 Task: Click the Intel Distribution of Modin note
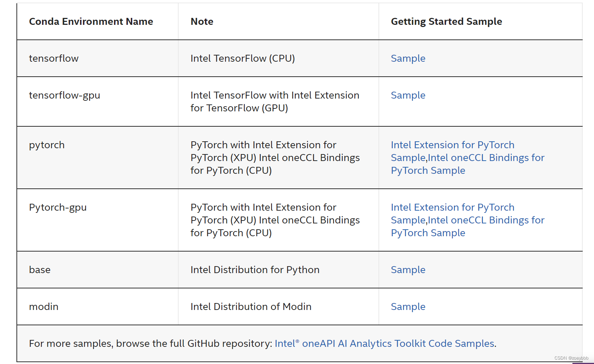click(251, 307)
